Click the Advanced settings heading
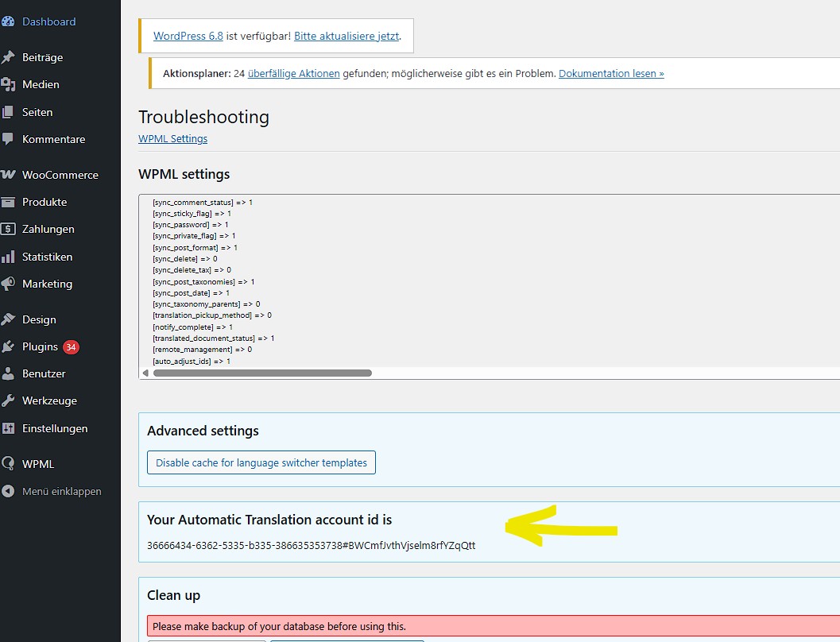 [203, 431]
